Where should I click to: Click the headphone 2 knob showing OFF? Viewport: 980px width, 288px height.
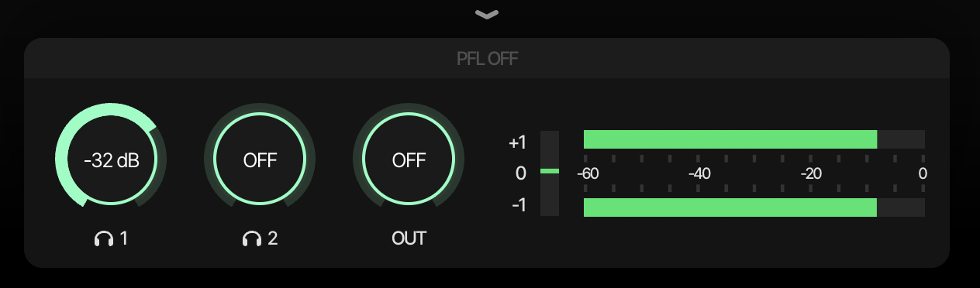(260, 159)
